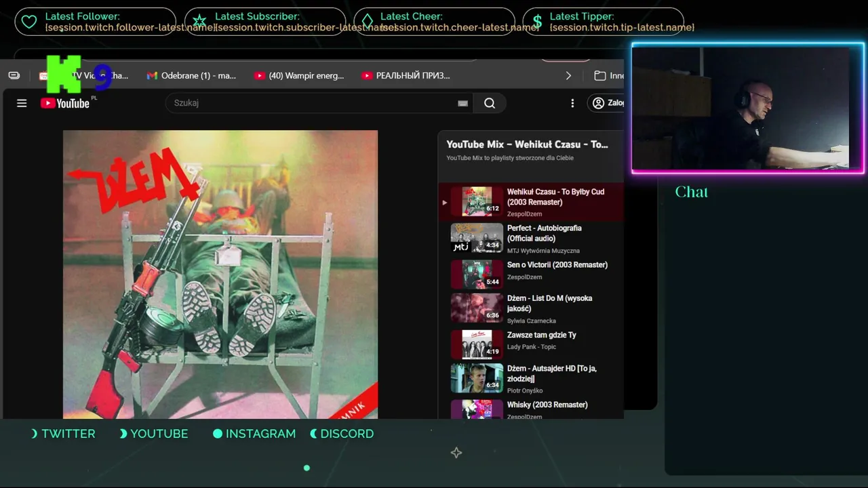Click the leftmost bookmarks bar icon
The height and width of the screenshot is (488, 868).
coord(14,75)
